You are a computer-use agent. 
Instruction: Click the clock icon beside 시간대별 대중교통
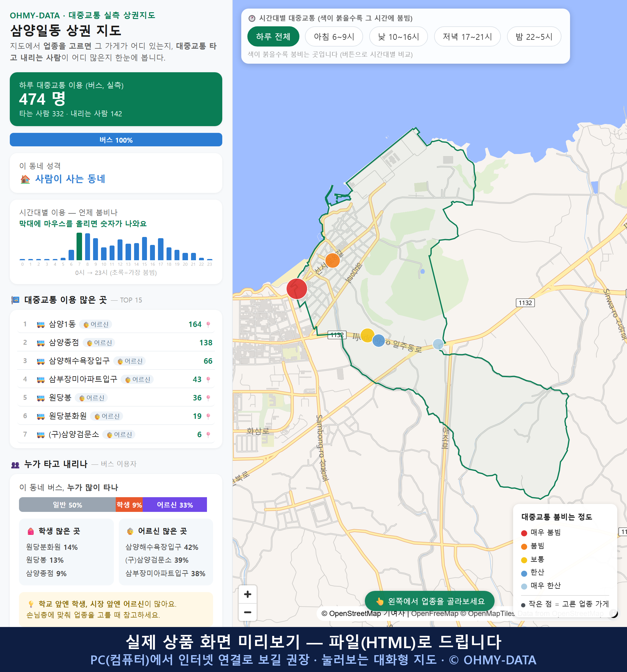[252, 18]
